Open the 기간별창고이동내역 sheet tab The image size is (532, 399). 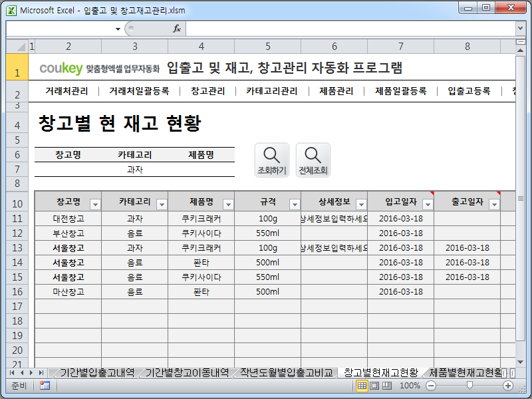tap(187, 373)
